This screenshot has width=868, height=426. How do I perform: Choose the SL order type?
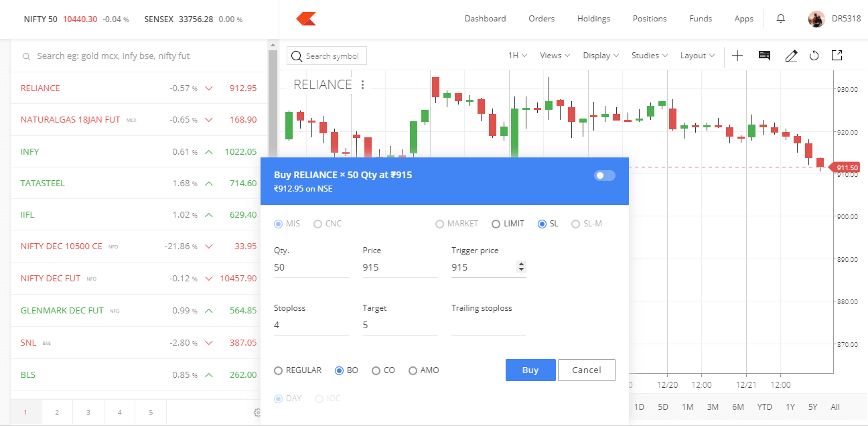[x=542, y=224]
